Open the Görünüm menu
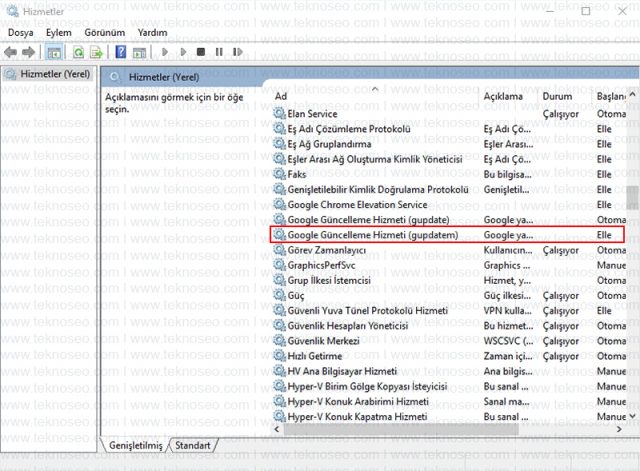This screenshot has height=471, width=640. [104, 33]
